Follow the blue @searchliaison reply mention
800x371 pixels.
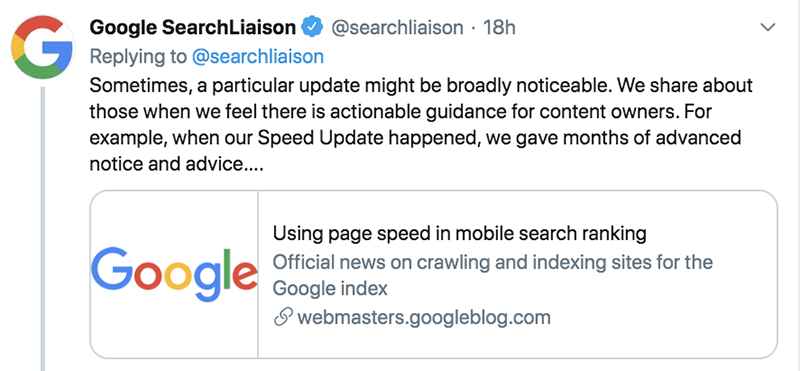[x=258, y=57]
